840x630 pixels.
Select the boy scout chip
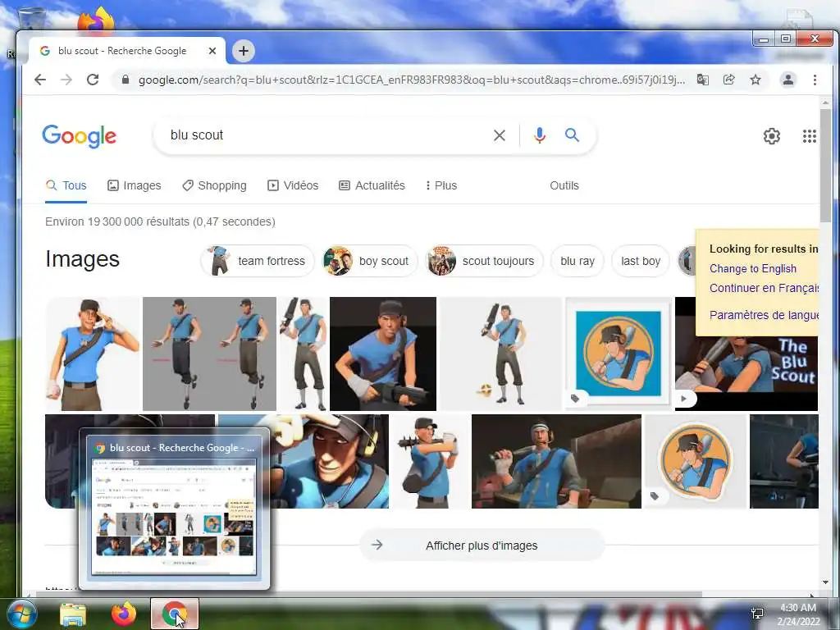coord(370,261)
